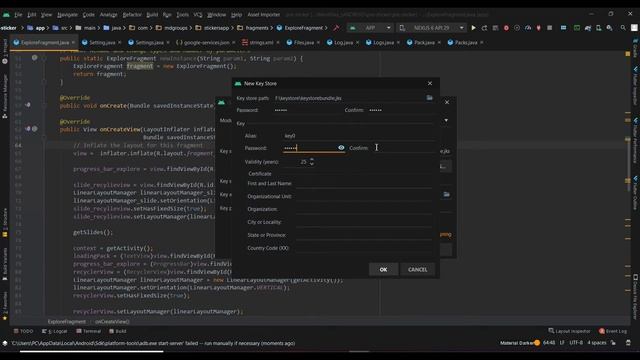Close the New Key Store dialog

click(x=430, y=83)
